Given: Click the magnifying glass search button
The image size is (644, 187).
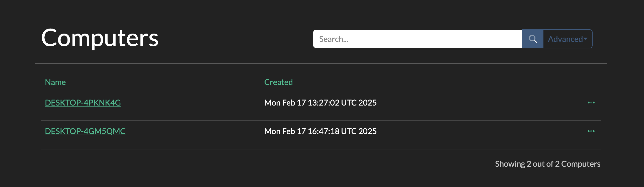Looking at the screenshot, I should pyautogui.click(x=533, y=39).
